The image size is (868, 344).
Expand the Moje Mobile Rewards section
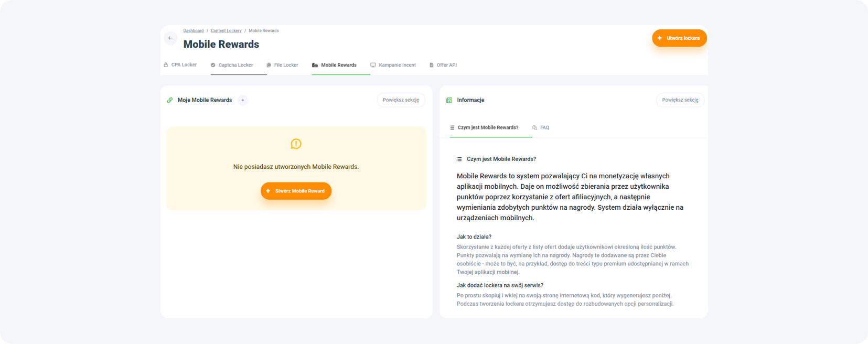click(x=401, y=100)
